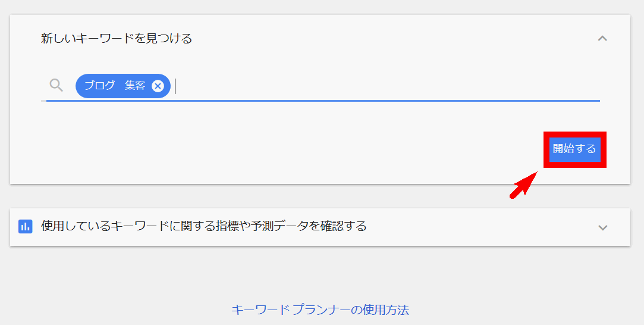Click the 新しいキーワードを見つける heading
Image resolution: width=644 pixels, height=325 pixels.
(x=117, y=39)
